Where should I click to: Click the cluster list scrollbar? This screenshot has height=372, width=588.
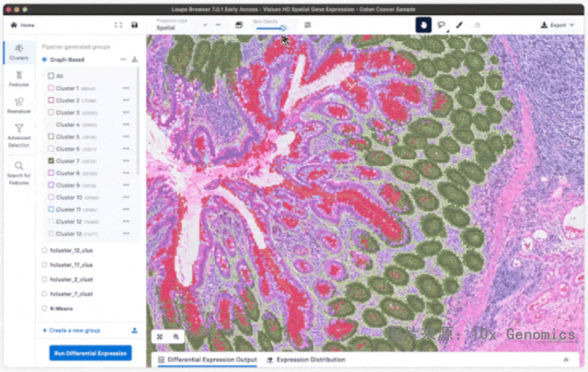point(138,121)
